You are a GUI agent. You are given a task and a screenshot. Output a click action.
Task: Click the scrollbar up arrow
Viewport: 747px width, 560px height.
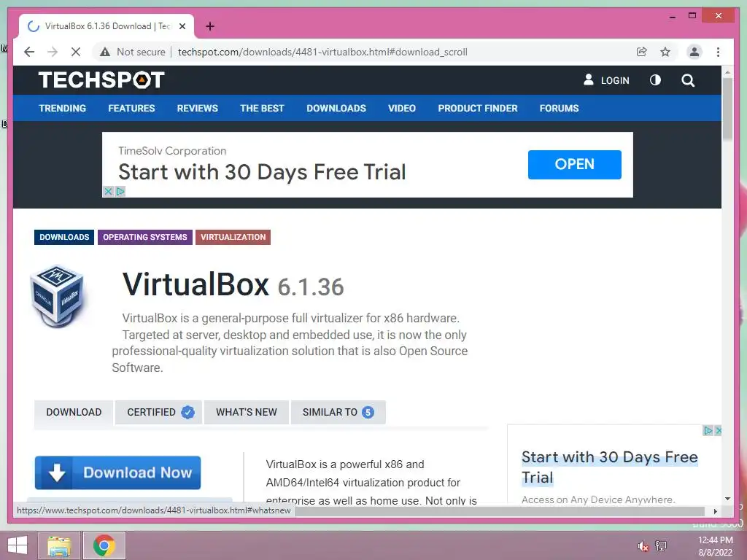(727, 72)
